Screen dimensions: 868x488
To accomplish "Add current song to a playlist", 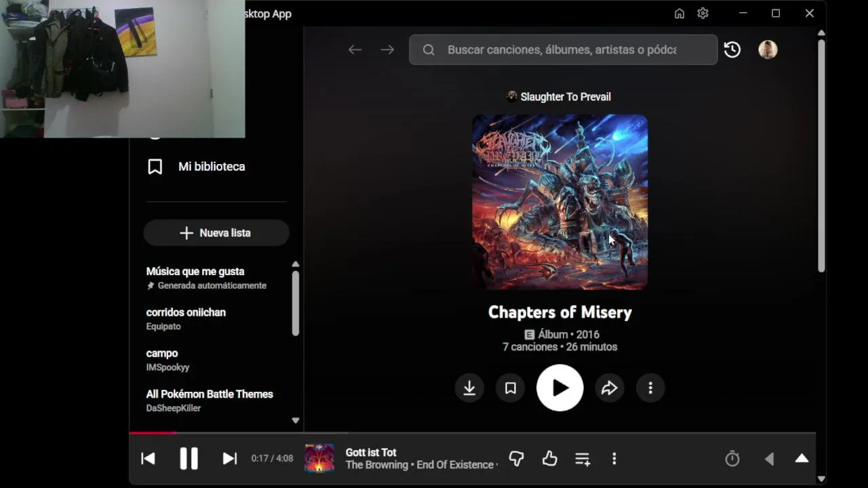I will coord(583,459).
